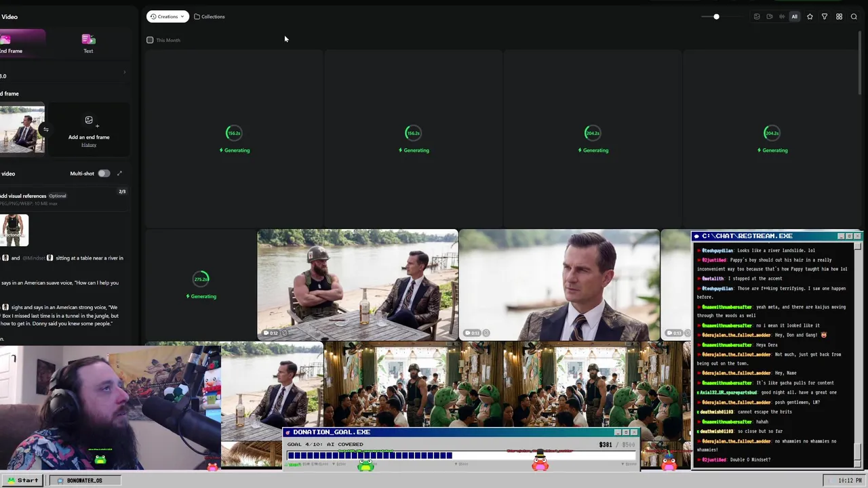Screen dimensions: 868x488
Task: Open the suited man close-up video
Action: point(559,285)
